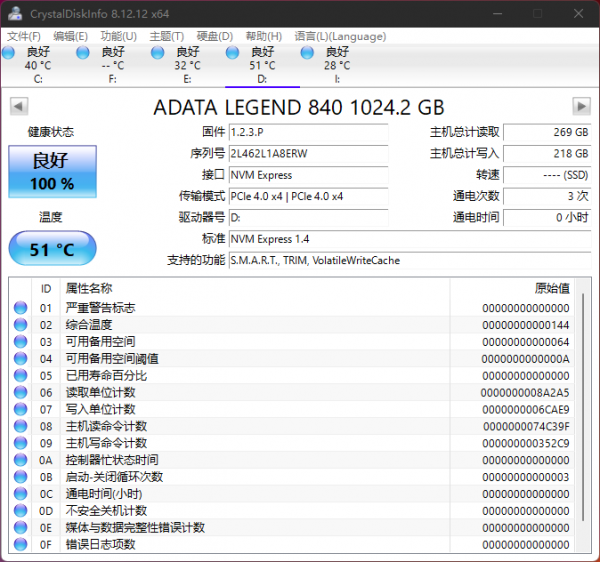Click the standard field NVM Express 1.4
The width and height of the screenshot is (600, 562).
pos(410,239)
